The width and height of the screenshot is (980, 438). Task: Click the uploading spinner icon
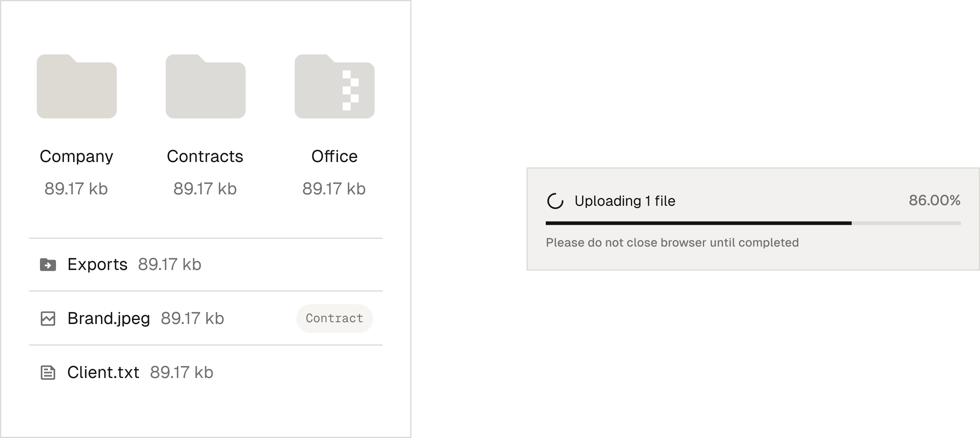coord(555,201)
